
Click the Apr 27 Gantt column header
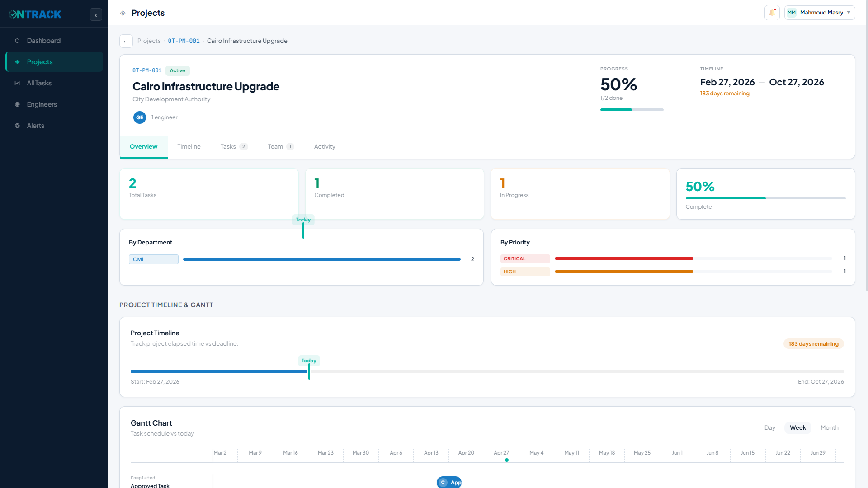tap(501, 453)
